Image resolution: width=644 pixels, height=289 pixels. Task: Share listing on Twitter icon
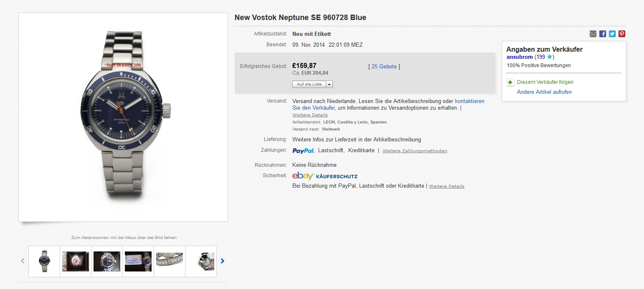[x=612, y=34]
